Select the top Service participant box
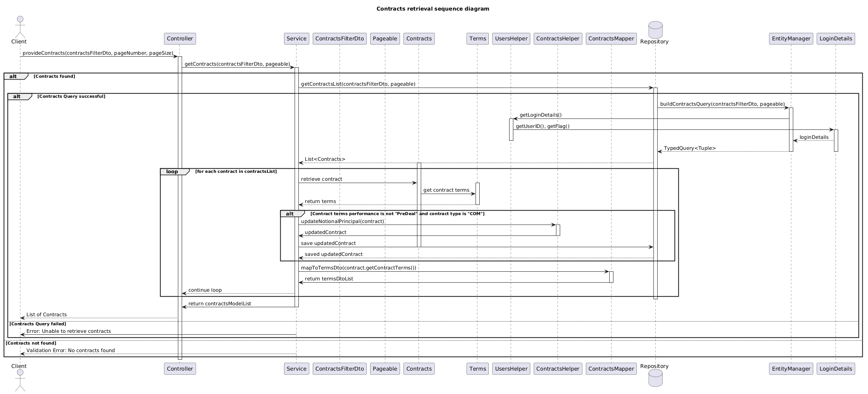Viewport: 868px width, 394px height. pyautogui.click(x=297, y=38)
